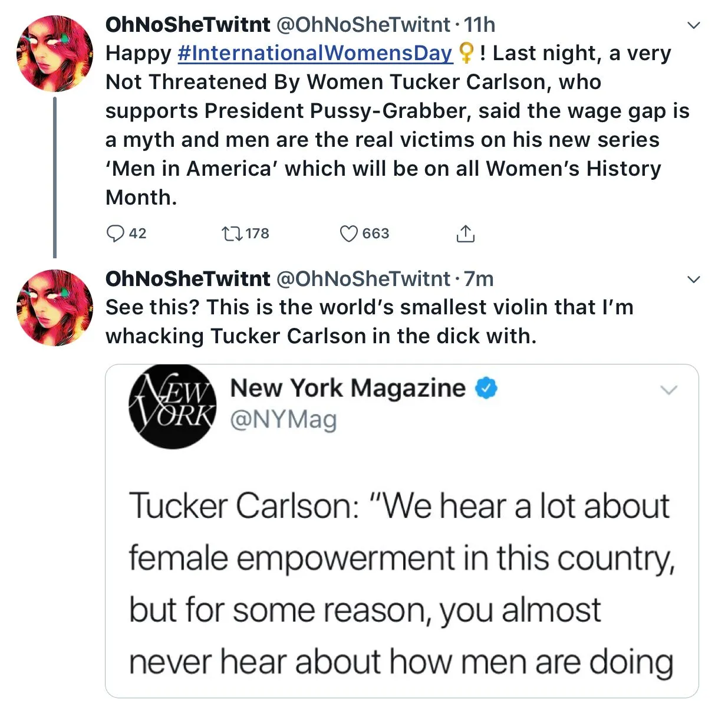This screenshot has width=728, height=703.
Task: Expand the chevron on the quoted NYMag tweet
Action: (668, 390)
